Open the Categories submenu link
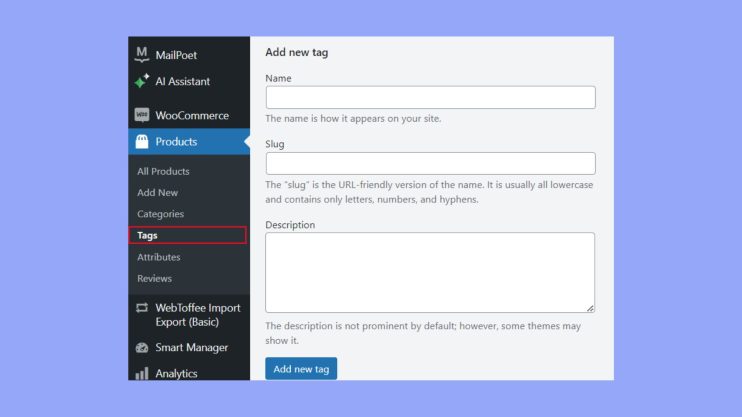The image size is (742, 417). click(161, 214)
